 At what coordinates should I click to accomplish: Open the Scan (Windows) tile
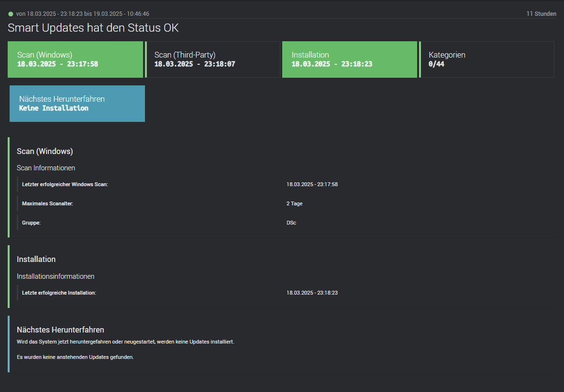click(75, 59)
